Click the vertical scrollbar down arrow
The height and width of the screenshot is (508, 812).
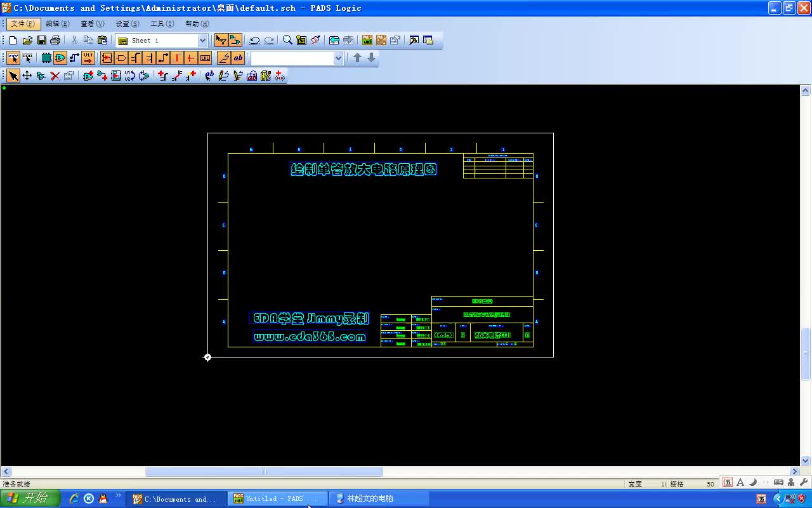806,461
